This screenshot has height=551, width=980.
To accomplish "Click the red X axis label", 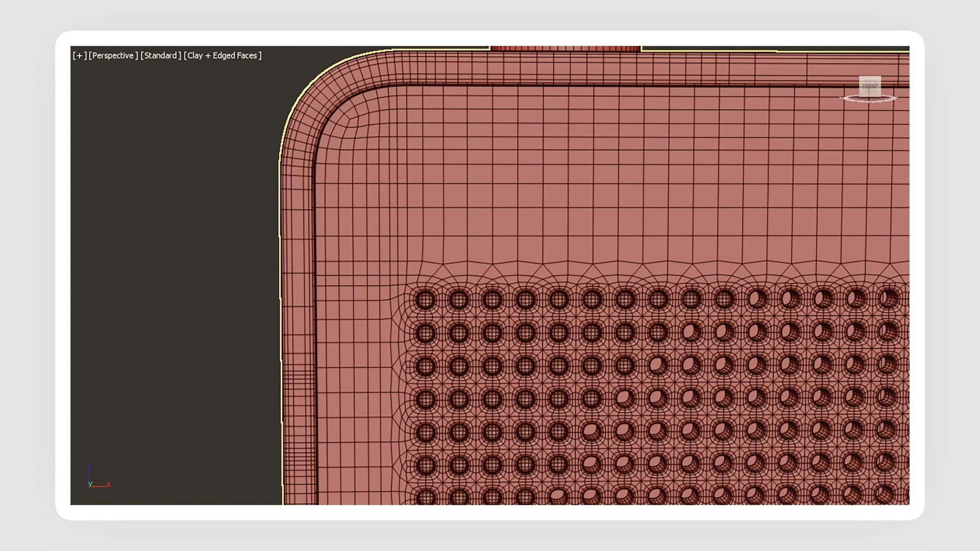I will pos(109,484).
